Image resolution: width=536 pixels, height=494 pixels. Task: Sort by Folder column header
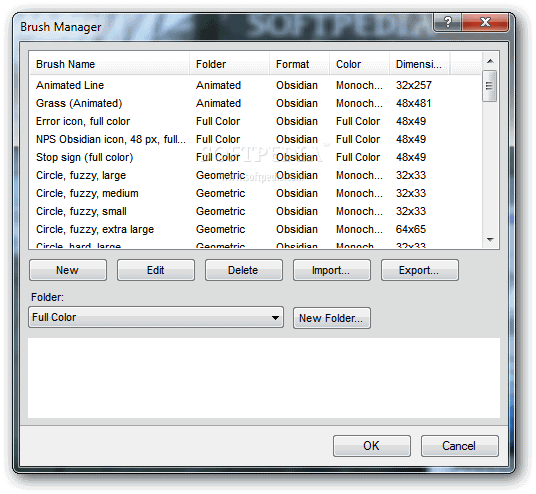[229, 64]
